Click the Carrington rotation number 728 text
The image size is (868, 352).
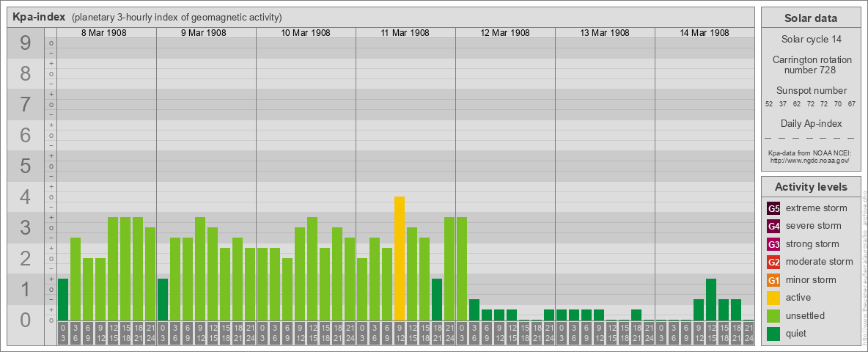810,65
